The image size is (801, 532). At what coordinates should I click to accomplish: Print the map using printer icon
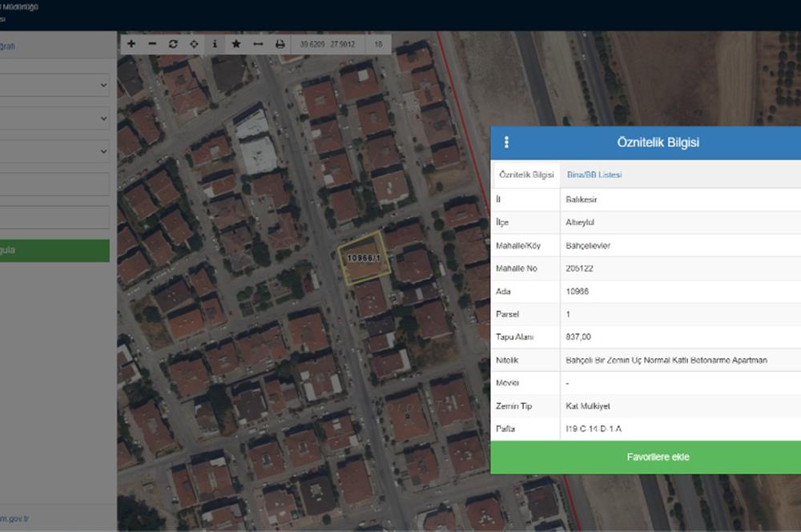[x=280, y=45]
